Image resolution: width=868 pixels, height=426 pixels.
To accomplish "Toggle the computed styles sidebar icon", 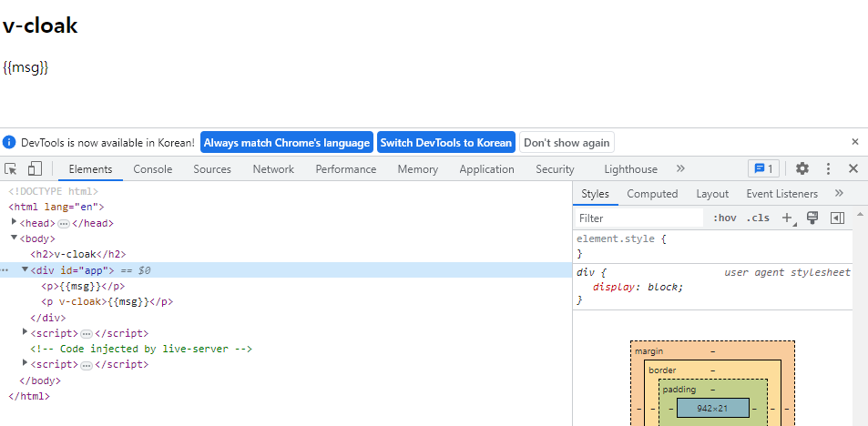I will point(838,218).
